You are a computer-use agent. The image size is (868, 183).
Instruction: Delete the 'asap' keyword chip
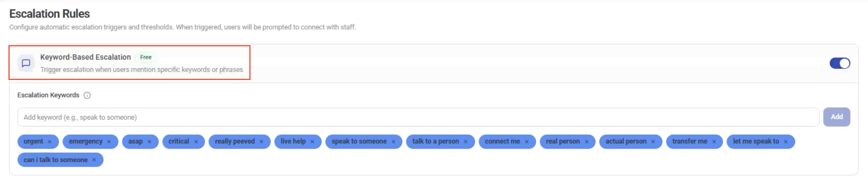click(x=149, y=142)
